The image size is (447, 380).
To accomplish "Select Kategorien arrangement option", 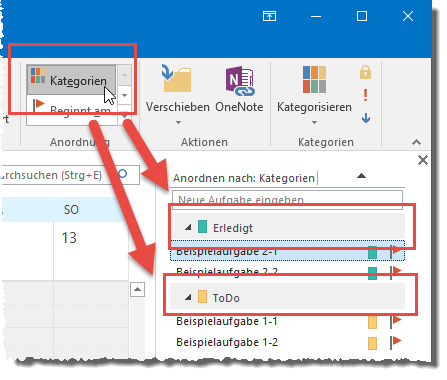I will pyautogui.click(x=71, y=80).
